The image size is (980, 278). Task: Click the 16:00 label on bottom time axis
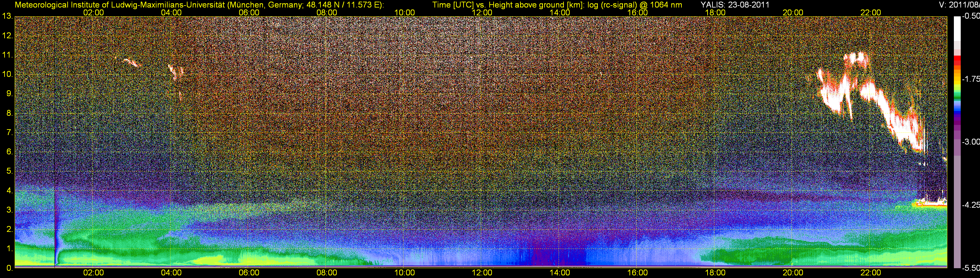click(x=638, y=273)
